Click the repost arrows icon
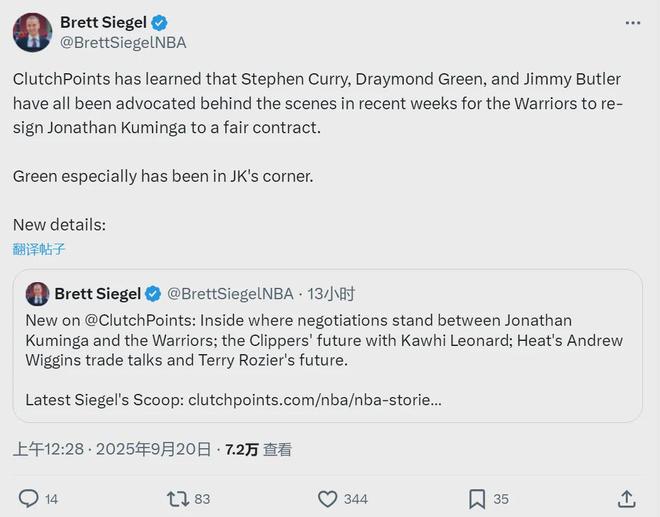The image size is (660, 517). (x=177, y=498)
